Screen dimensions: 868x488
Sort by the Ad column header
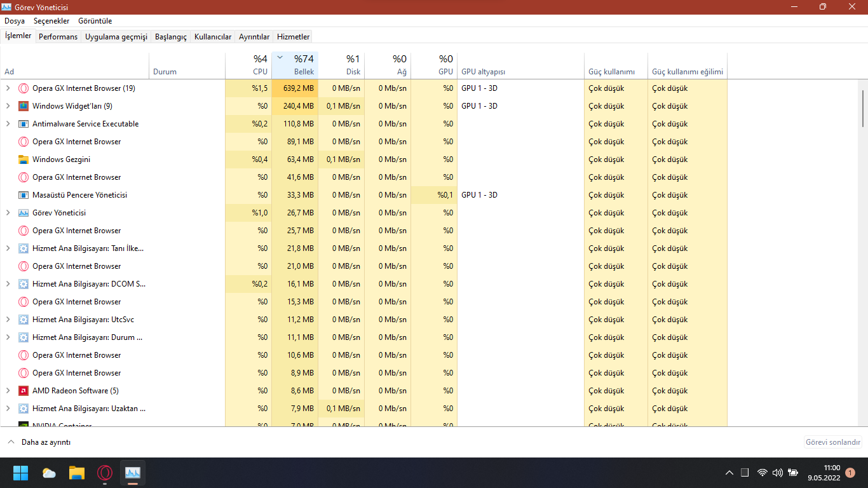pyautogui.click(x=74, y=65)
